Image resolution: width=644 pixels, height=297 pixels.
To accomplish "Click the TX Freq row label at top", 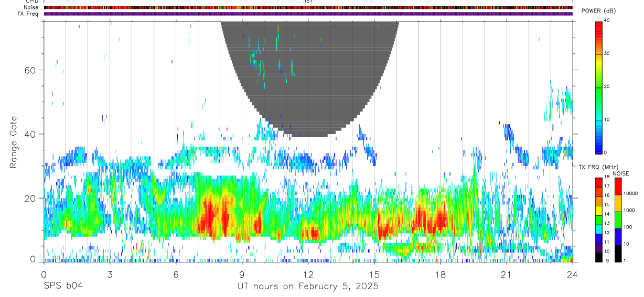I will pyautogui.click(x=28, y=14).
